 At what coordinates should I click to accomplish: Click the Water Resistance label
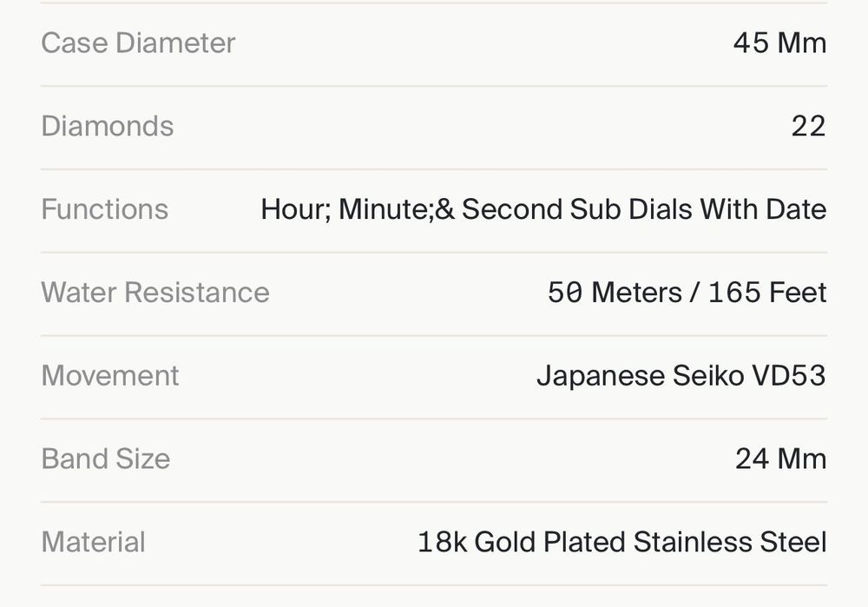click(x=155, y=293)
